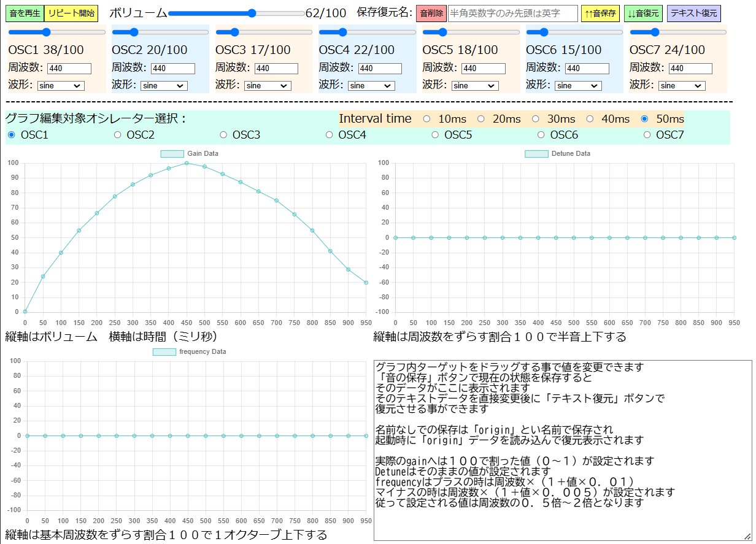Select OSC6 for graph editing
This screenshot has height=544, width=756.
(541, 134)
